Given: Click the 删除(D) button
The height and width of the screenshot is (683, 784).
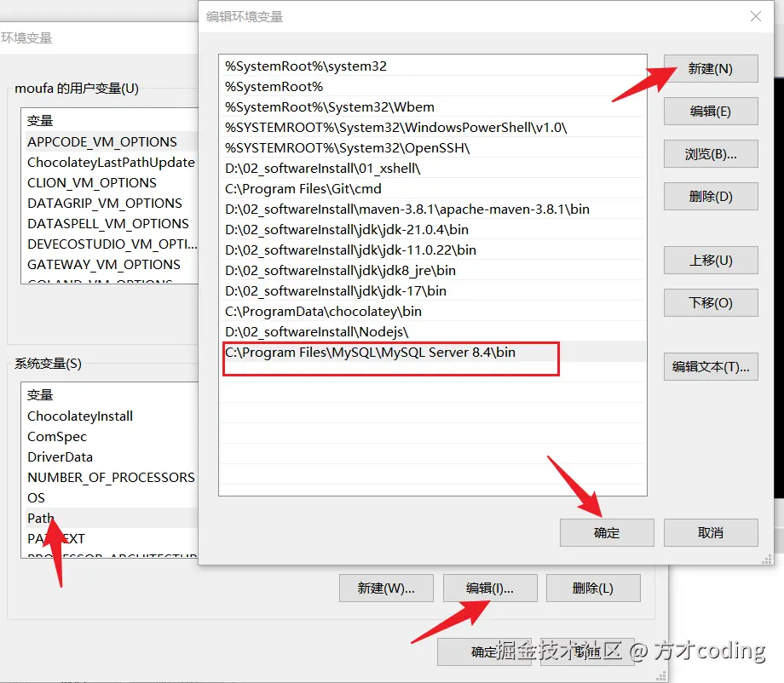Looking at the screenshot, I should (x=711, y=197).
